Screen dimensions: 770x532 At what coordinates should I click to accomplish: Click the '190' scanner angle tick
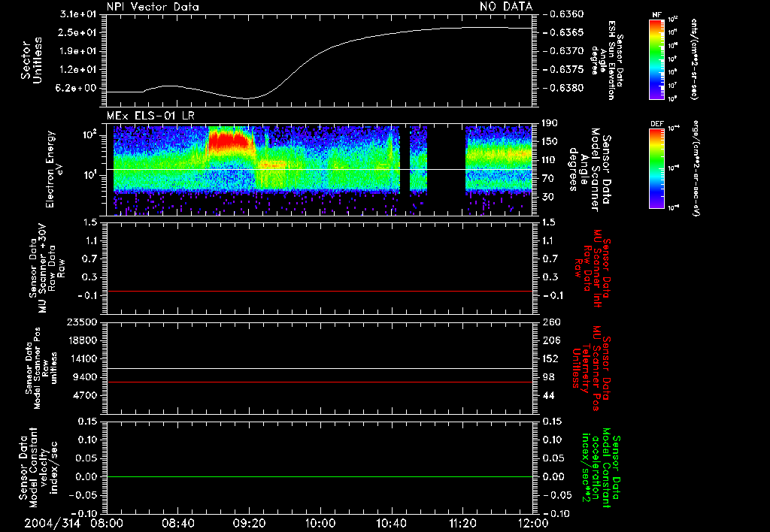550,123
